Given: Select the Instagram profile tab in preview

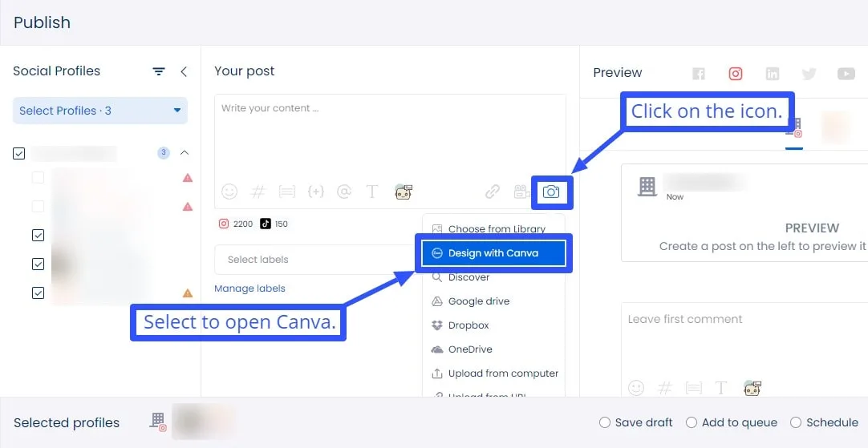Looking at the screenshot, I should click(794, 128).
